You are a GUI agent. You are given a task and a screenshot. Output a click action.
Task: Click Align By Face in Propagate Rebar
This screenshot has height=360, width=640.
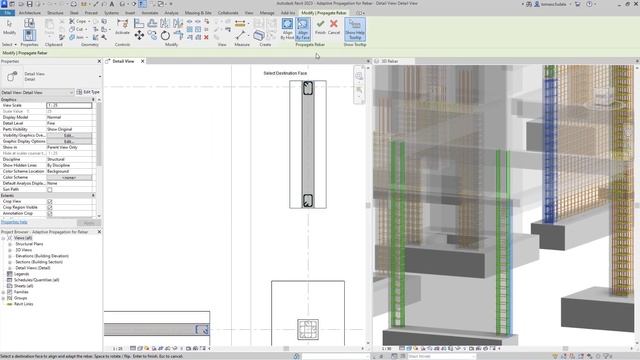(303, 29)
